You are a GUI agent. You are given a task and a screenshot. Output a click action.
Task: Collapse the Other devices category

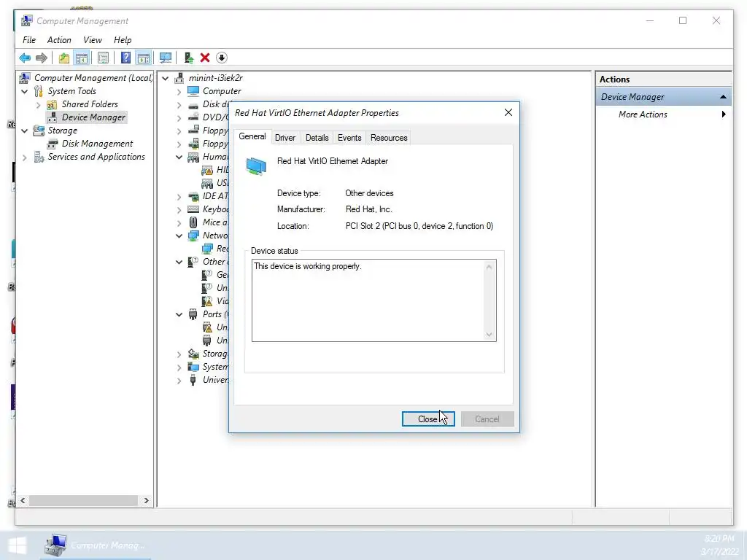179,262
